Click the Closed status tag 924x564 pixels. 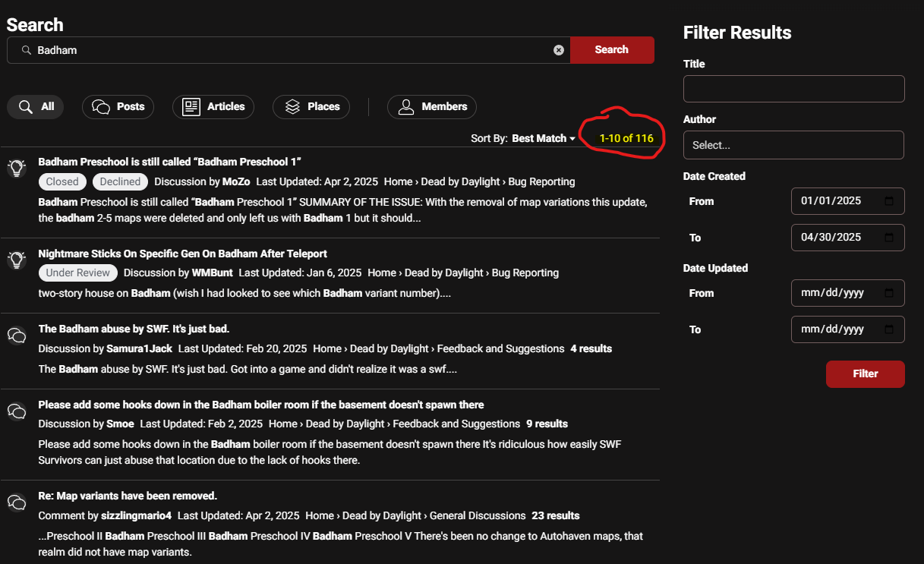62,182
